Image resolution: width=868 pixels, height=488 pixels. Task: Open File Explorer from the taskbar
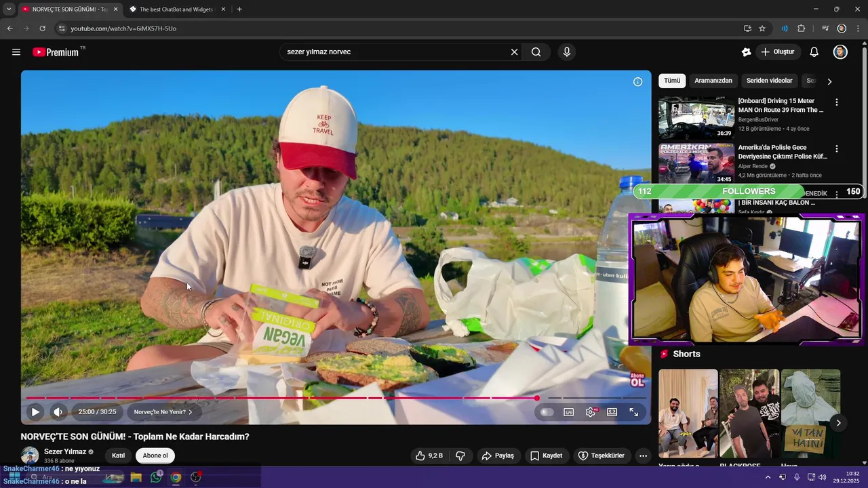pos(136,477)
